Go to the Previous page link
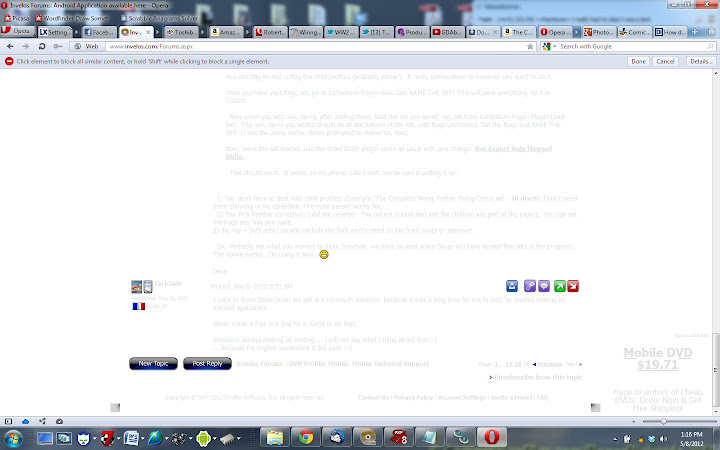 pyautogui.click(x=549, y=364)
